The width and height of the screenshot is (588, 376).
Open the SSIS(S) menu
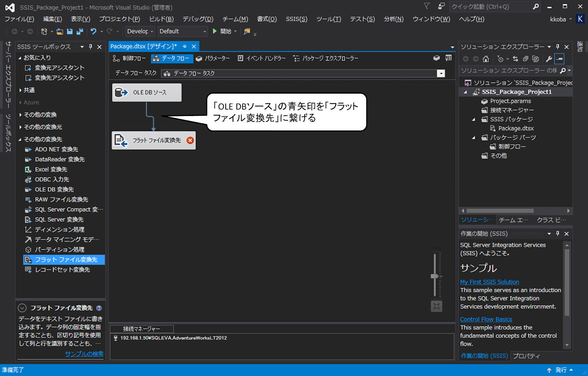click(296, 19)
